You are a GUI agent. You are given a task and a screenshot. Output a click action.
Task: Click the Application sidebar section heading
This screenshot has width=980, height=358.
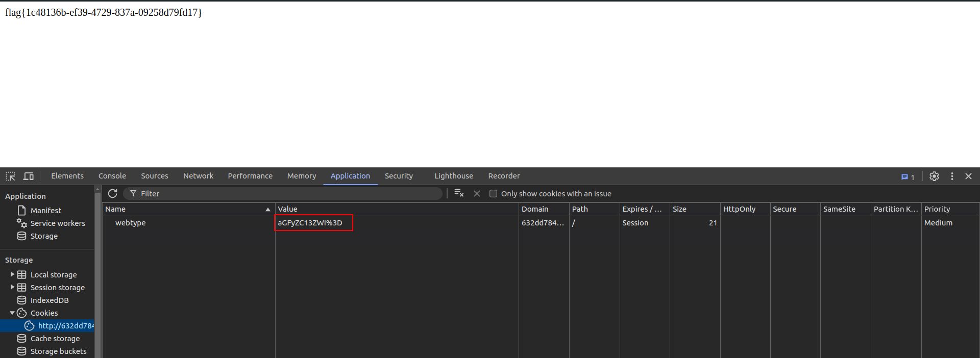(26, 196)
